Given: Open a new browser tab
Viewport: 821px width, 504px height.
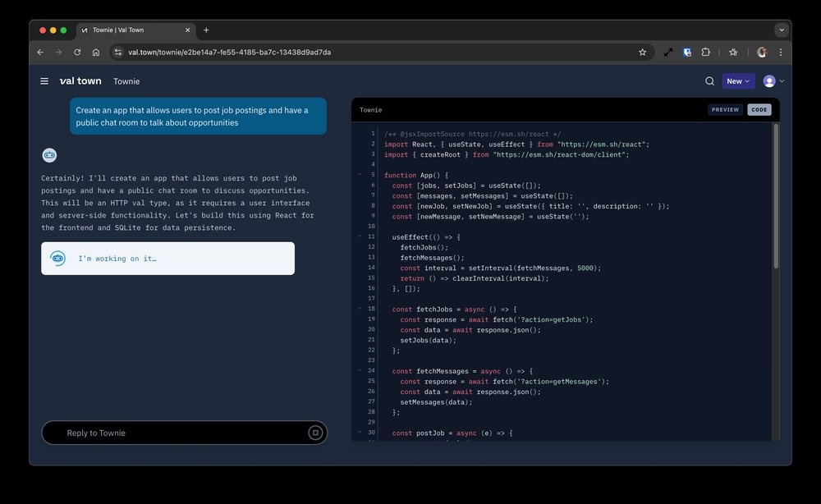Looking at the screenshot, I should tap(206, 30).
